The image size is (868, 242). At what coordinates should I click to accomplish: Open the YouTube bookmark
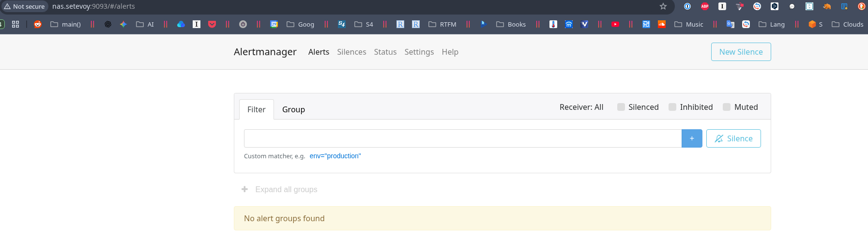point(615,24)
